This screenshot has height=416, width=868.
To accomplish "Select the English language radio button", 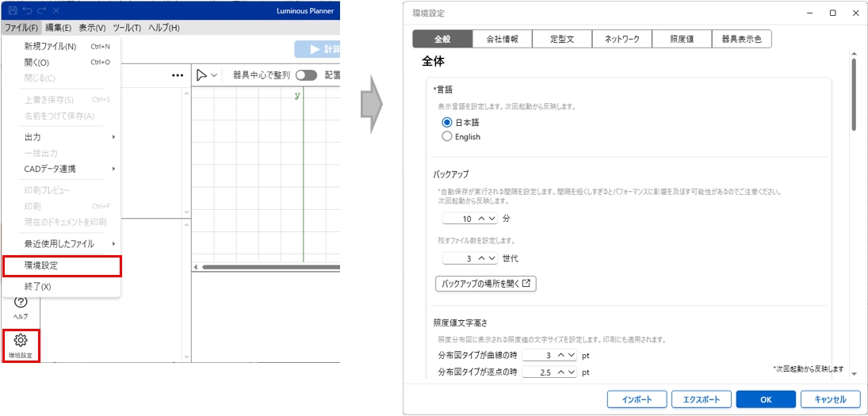I will 447,136.
